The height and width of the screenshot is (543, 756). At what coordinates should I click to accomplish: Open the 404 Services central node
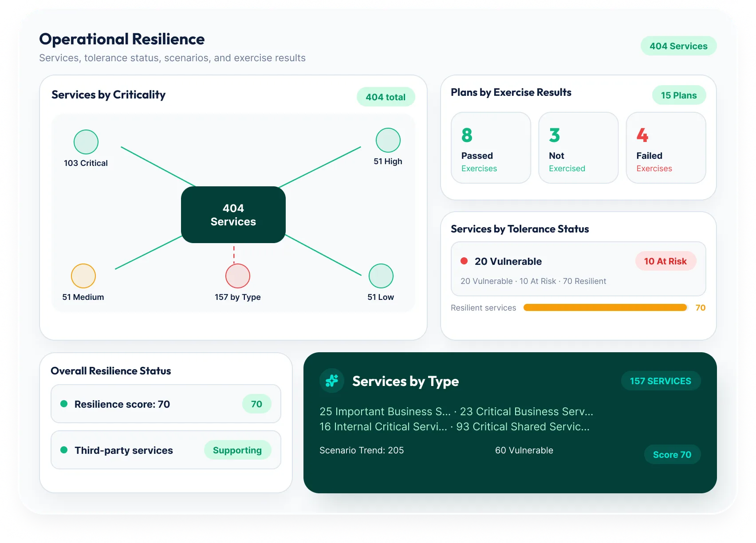pos(233,215)
